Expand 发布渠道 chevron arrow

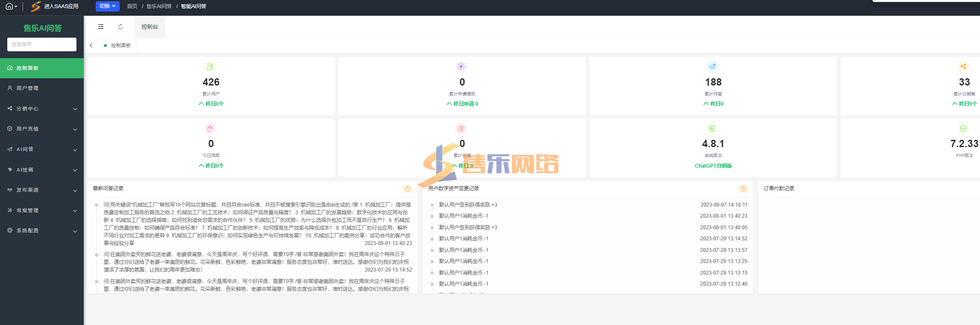coord(75,191)
